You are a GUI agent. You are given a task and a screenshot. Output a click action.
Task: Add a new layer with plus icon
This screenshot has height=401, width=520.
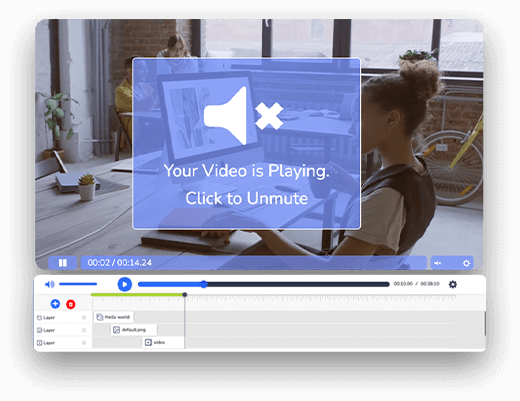[x=55, y=304]
